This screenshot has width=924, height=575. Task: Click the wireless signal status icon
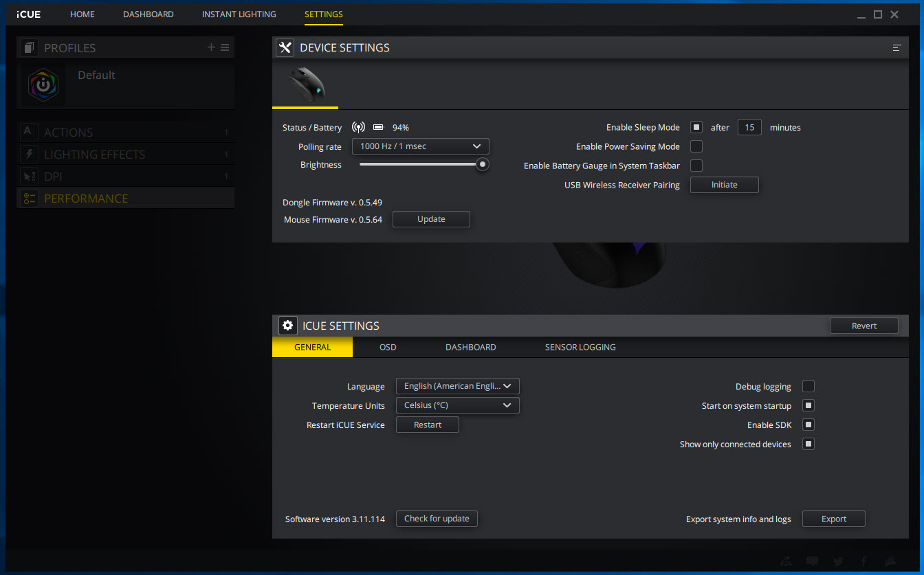click(x=358, y=127)
